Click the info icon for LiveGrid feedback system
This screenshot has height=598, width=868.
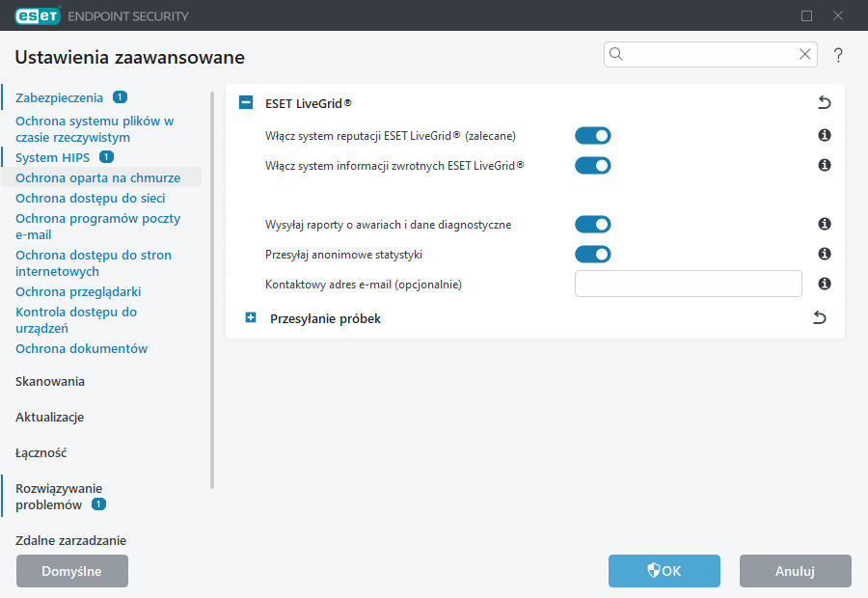coord(825,165)
